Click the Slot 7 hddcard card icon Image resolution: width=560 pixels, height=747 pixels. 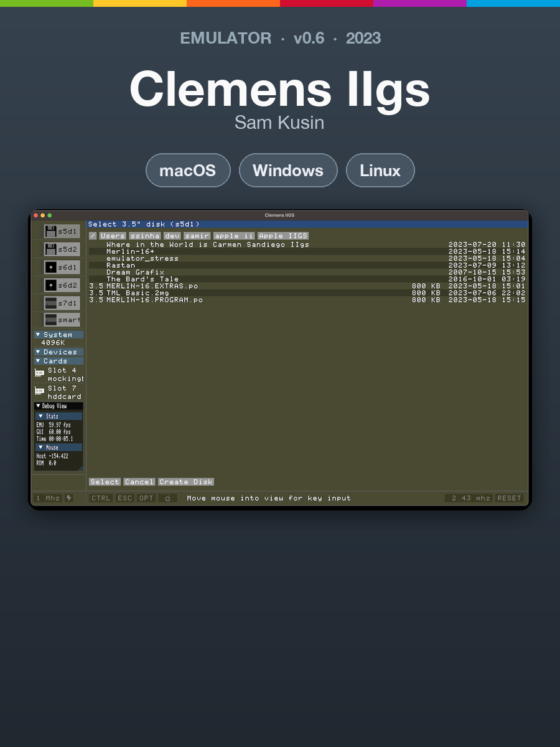pos(39,392)
